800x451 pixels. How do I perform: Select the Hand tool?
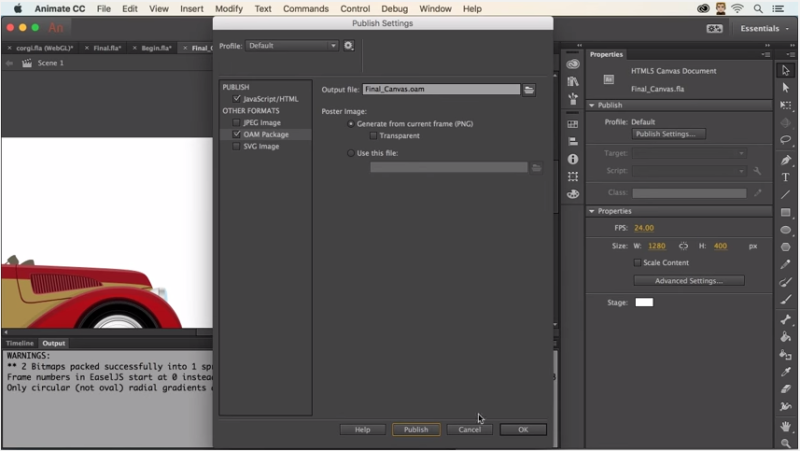coord(786,426)
